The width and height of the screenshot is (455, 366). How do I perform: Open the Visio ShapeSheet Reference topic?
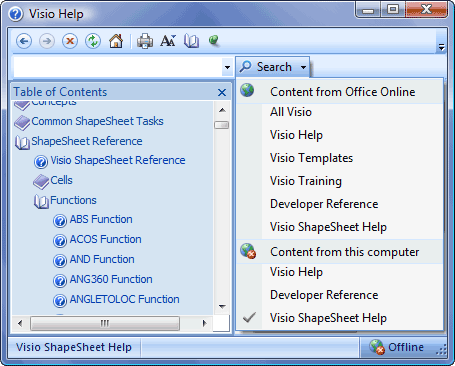pos(118,160)
